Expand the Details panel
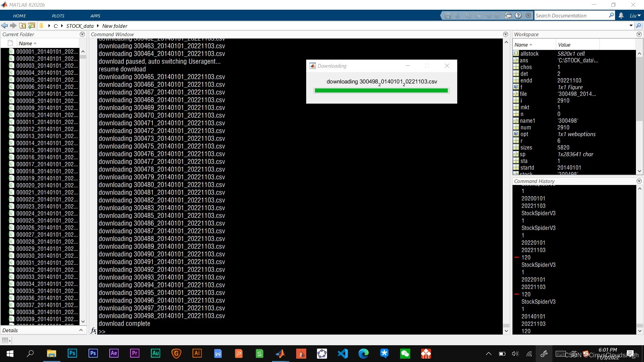This screenshot has width=644, height=362. (x=81, y=330)
